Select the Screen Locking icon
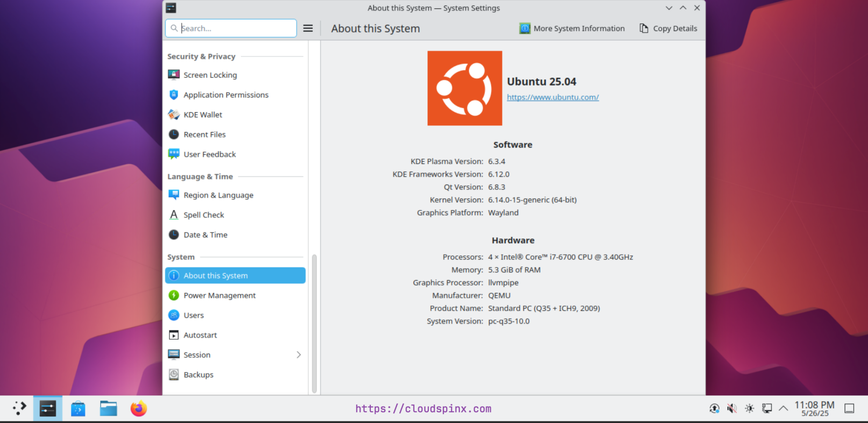This screenshot has height=423, width=868. 174,75
